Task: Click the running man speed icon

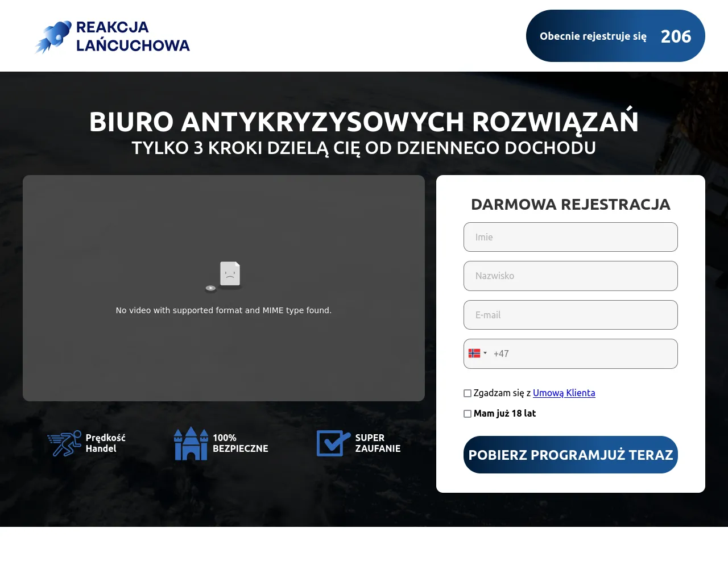Action: pos(64,443)
